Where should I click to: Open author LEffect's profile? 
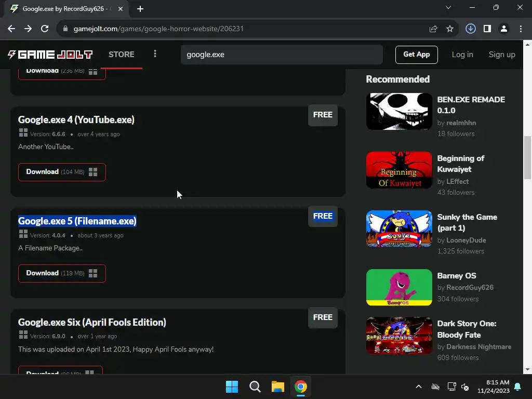tap(457, 181)
